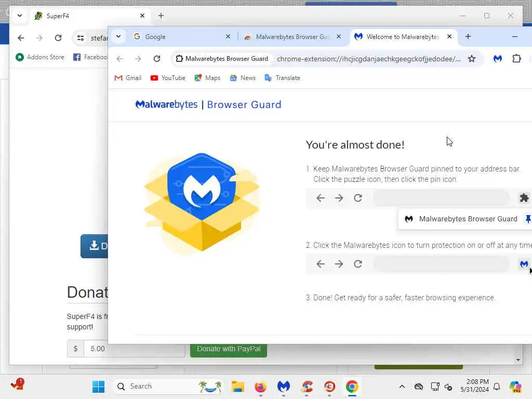
Task: Click Donate with PayPal button
Action: [229, 350]
